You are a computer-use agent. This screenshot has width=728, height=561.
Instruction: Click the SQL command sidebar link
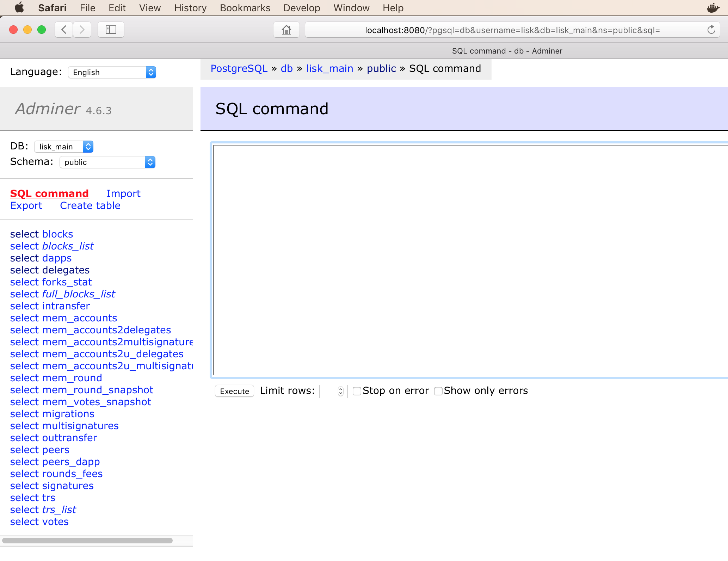click(49, 193)
